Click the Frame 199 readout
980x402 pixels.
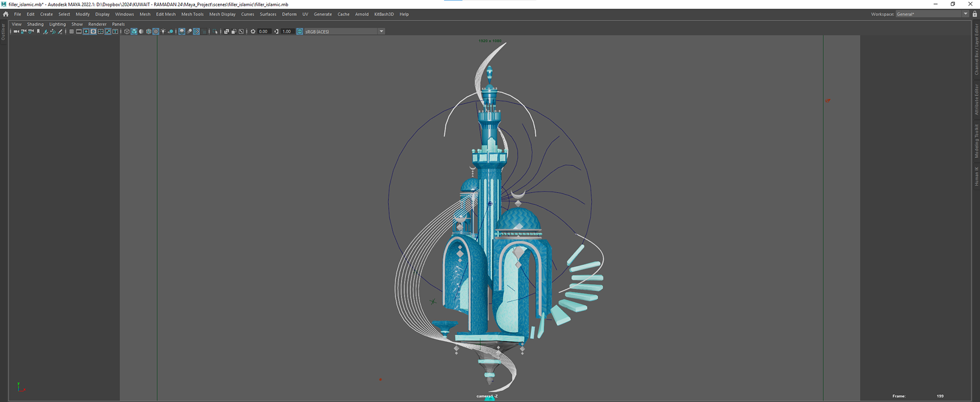(x=918, y=396)
